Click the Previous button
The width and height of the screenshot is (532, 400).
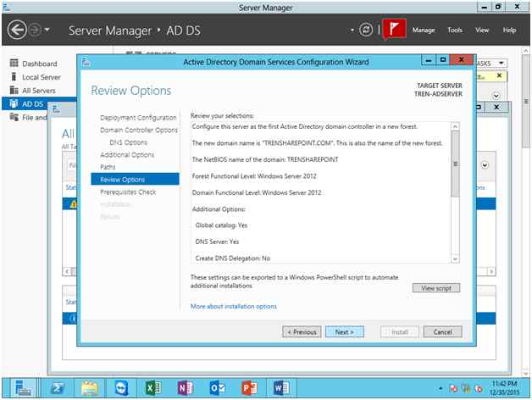[x=302, y=332]
